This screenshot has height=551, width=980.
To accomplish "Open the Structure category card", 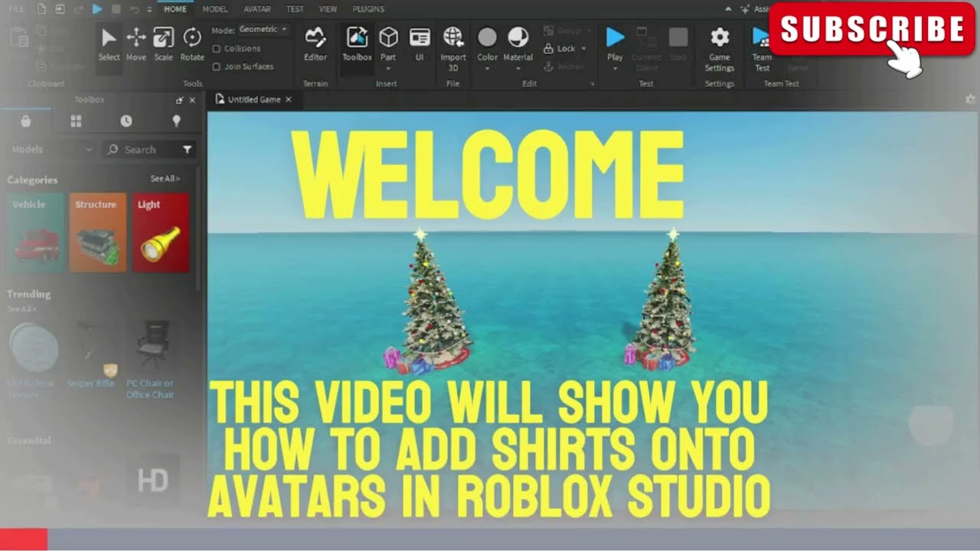I will click(98, 233).
